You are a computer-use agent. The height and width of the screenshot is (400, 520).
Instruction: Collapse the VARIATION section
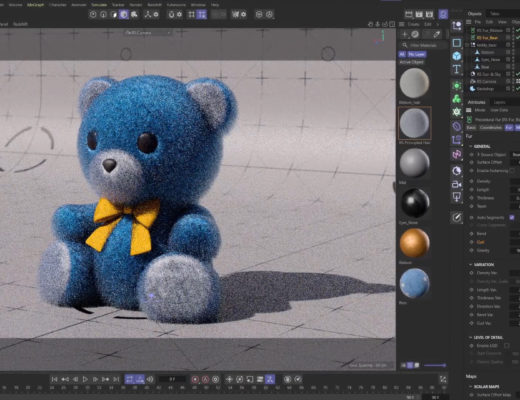pyautogui.click(x=470, y=264)
